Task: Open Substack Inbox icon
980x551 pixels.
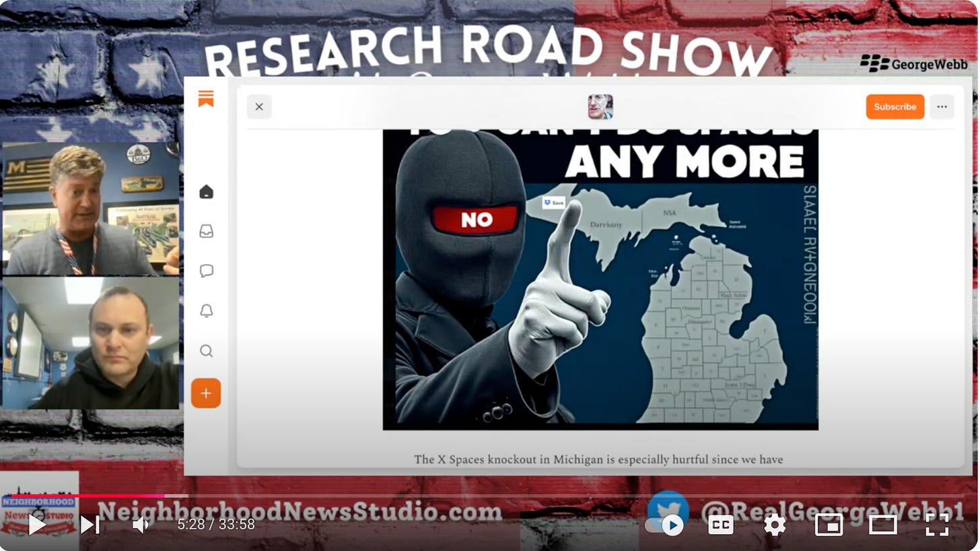Action: [206, 232]
